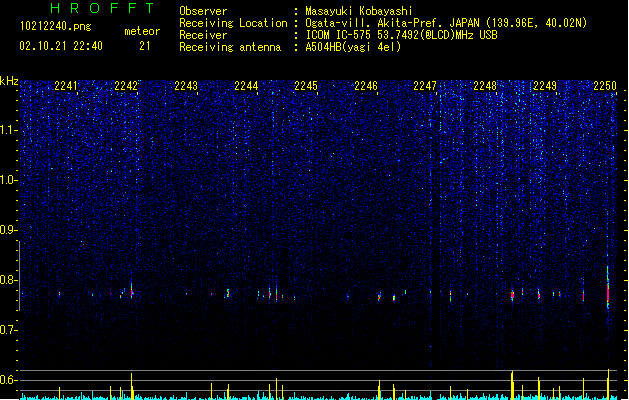Click the Receiving Location label

pyautogui.click(x=233, y=23)
